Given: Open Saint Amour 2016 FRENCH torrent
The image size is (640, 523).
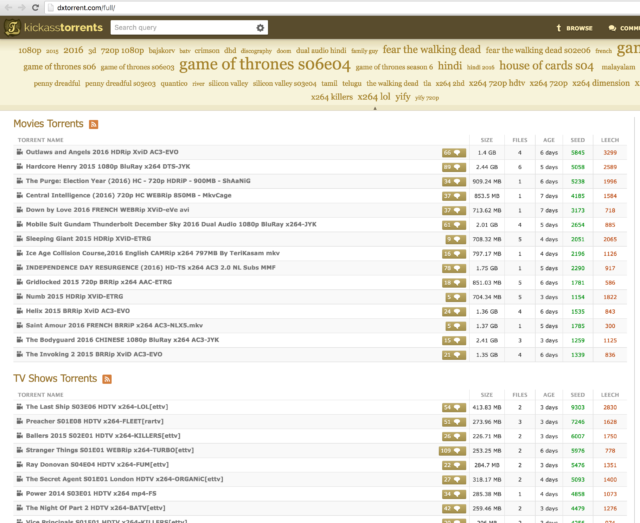Looking at the screenshot, I should click(x=114, y=325).
